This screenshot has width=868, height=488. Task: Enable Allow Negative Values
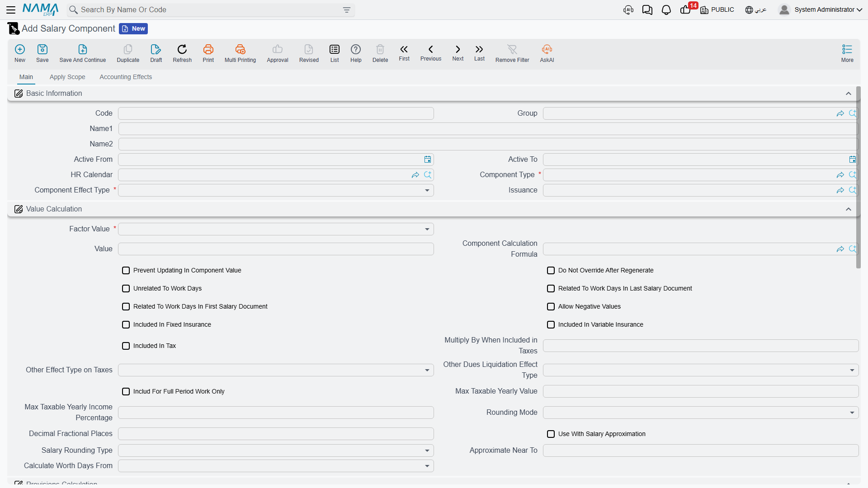click(551, 307)
